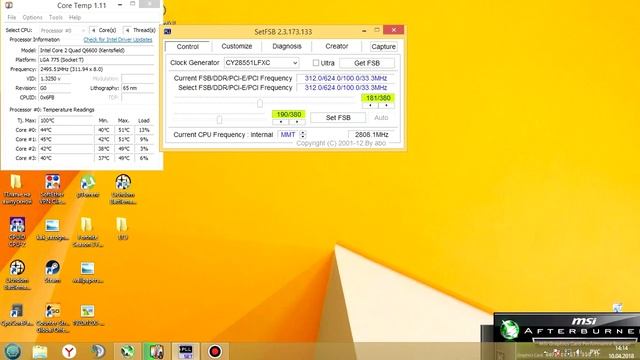Click the Platform field LGA 775 (Socket T)

(x=96, y=60)
